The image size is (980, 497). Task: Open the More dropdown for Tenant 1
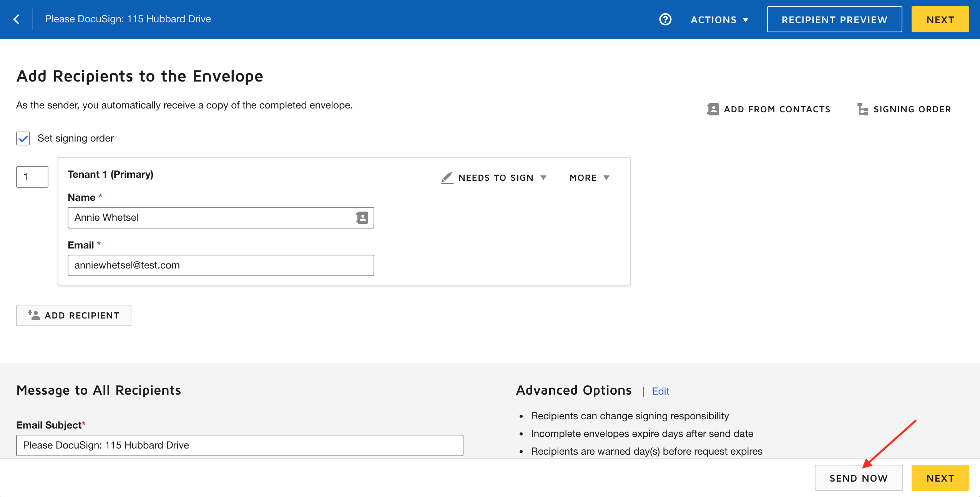coord(589,178)
